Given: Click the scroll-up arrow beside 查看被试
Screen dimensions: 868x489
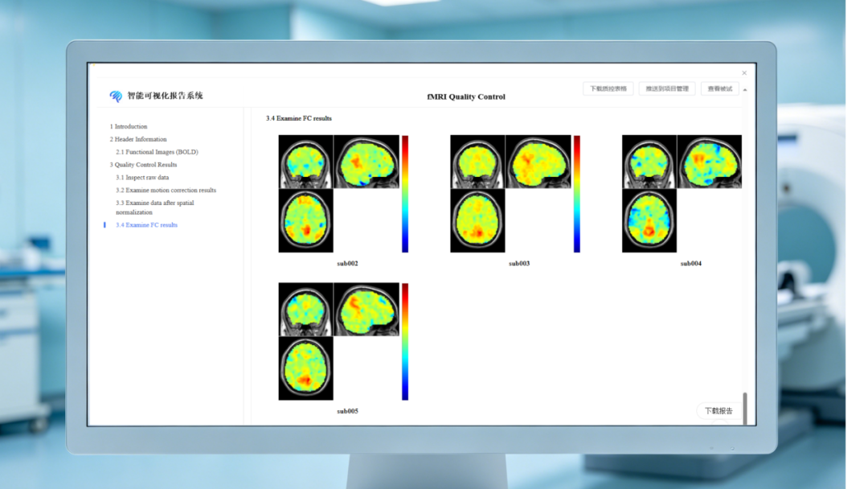Looking at the screenshot, I should 745,90.
